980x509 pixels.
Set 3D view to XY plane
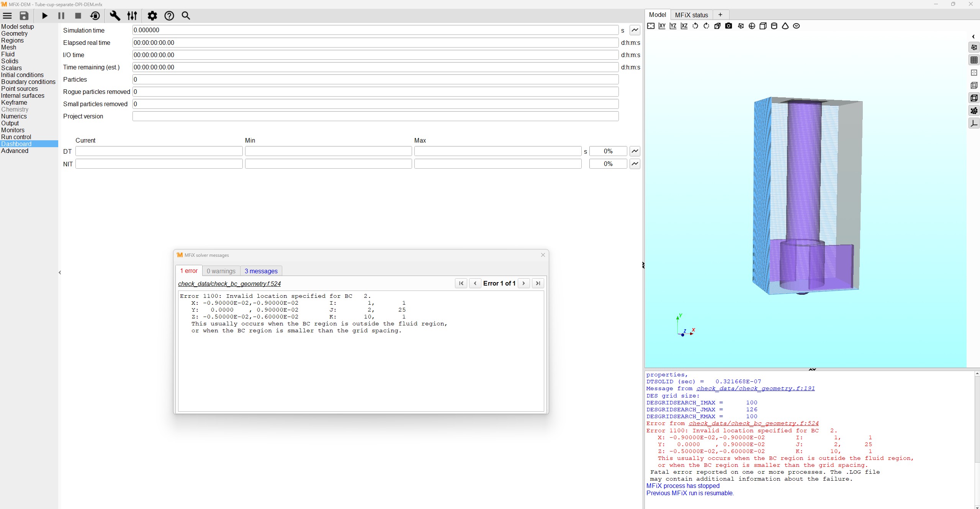click(x=662, y=26)
